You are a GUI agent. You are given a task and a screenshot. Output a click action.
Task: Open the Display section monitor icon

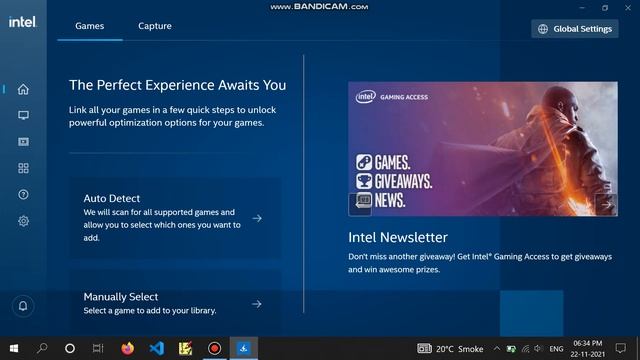23,116
